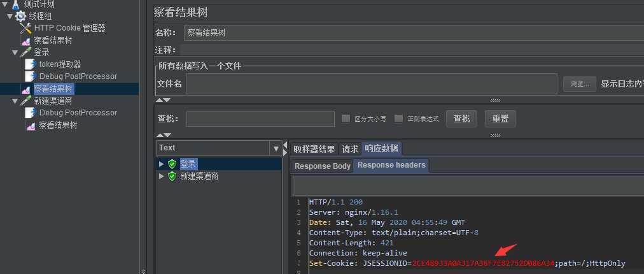The image size is (644, 274).
Task: Collapse the 测试计划 root node
Action: click(4, 4)
